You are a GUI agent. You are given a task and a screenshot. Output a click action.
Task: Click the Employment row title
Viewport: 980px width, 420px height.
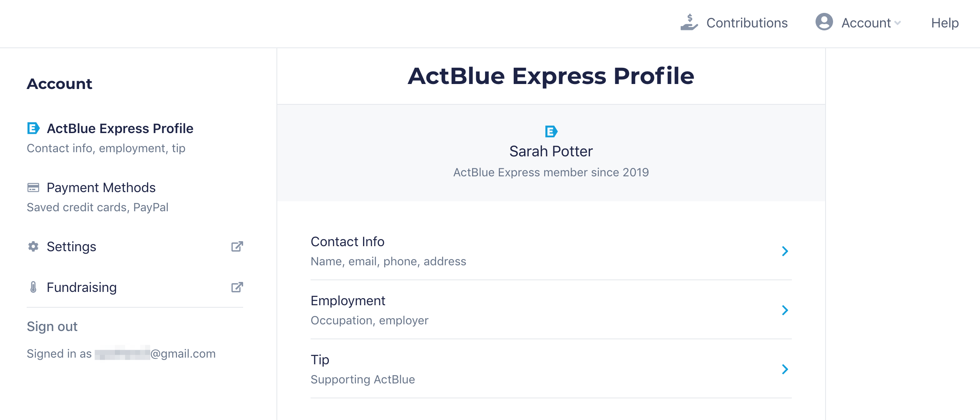[x=348, y=301]
